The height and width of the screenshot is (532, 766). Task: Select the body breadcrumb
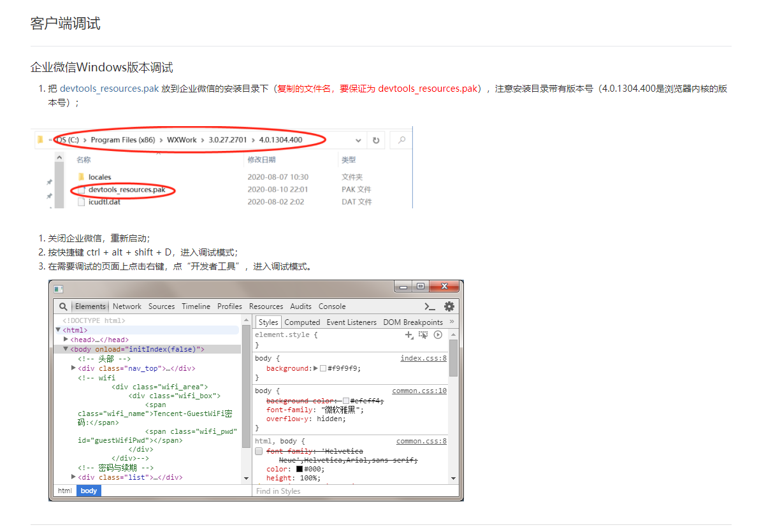coord(89,491)
